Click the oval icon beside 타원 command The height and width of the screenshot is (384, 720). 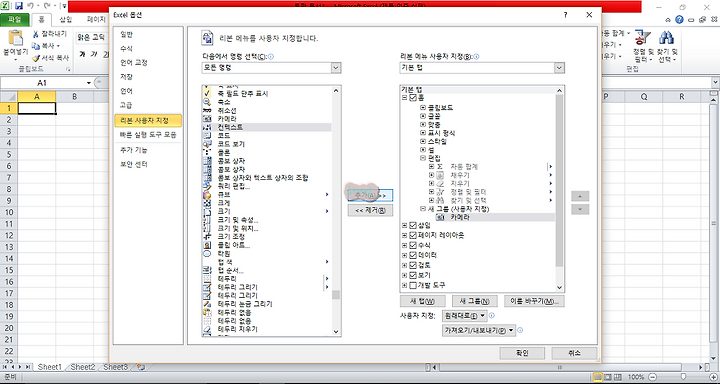[x=207, y=253]
